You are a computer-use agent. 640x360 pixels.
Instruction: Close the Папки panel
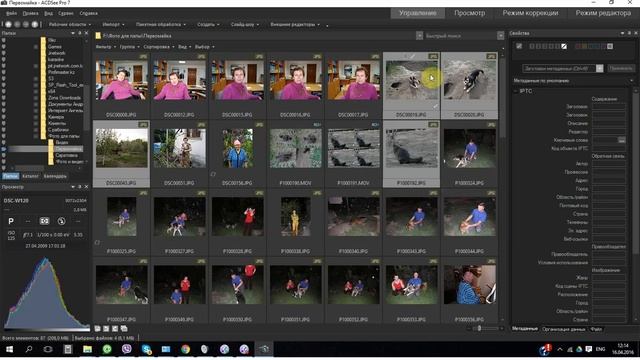pos(86,33)
